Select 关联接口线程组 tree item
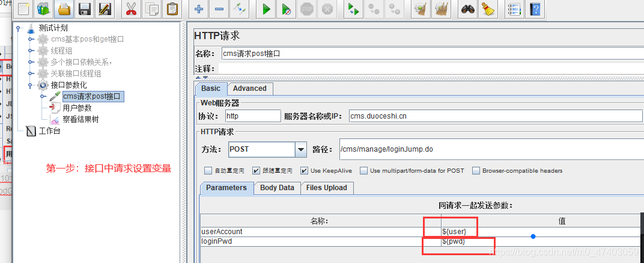 (x=76, y=74)
